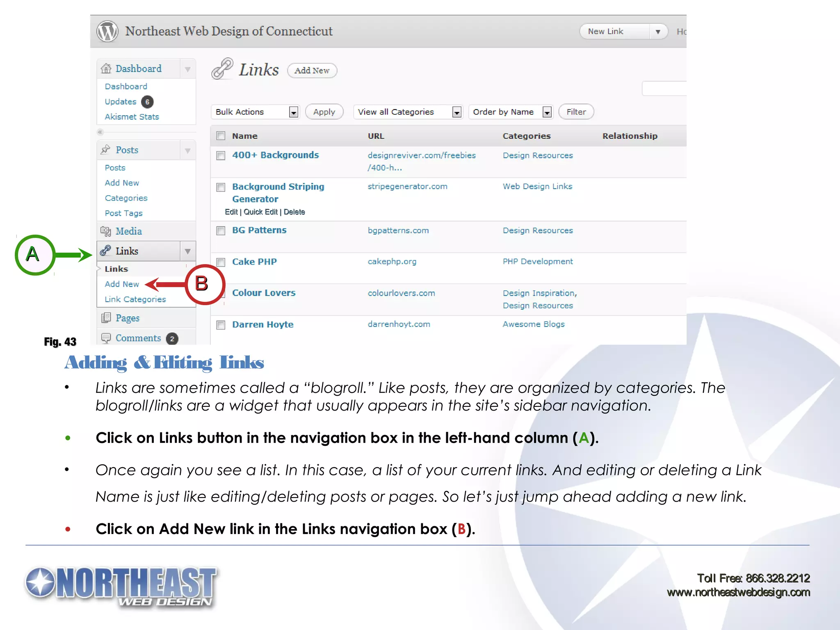Screen dimensions: 840x630
Task: Open the Bulk Actions dropdown
Action: [255, 112]
